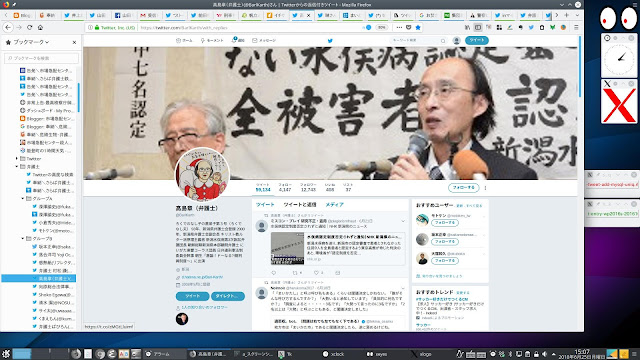Click the Tweet-to button under the profile bio

[192, 296]
